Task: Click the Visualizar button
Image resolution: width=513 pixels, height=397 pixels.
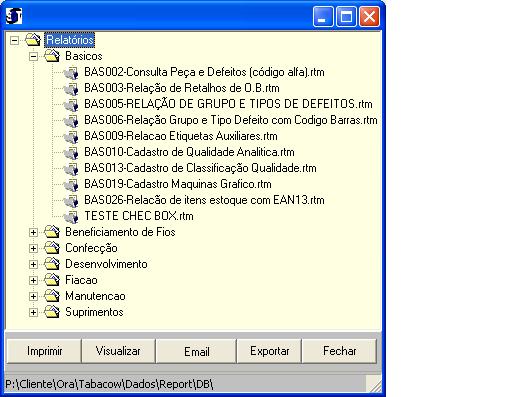Action: tap(118, 351)
